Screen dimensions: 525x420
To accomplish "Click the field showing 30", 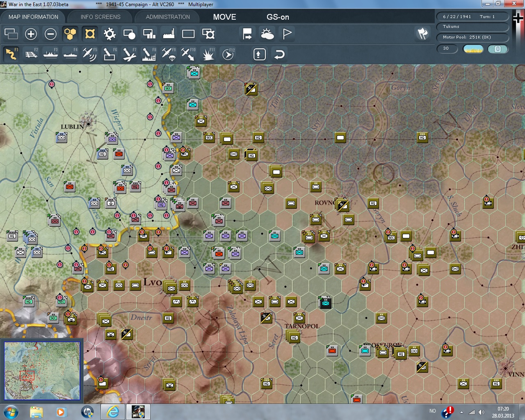I will pos(447,48).
